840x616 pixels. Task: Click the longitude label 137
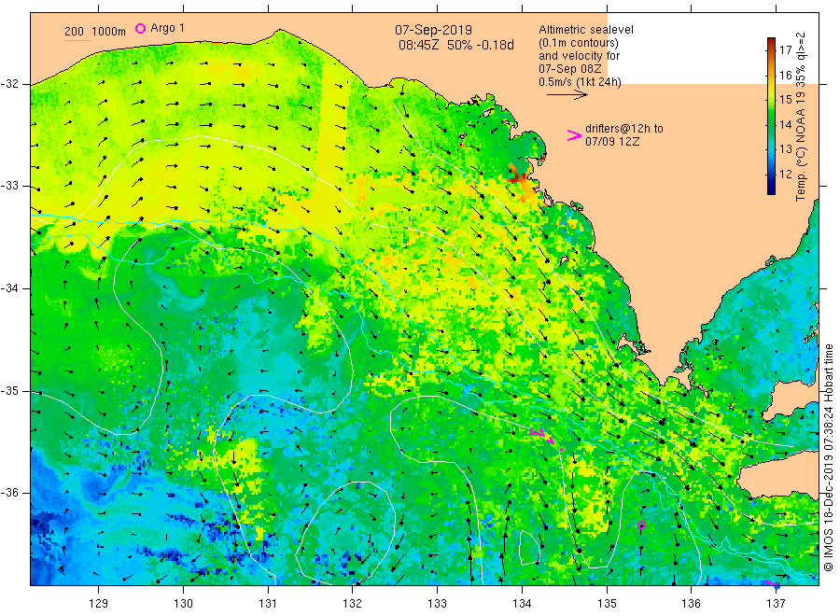(776, 604)
